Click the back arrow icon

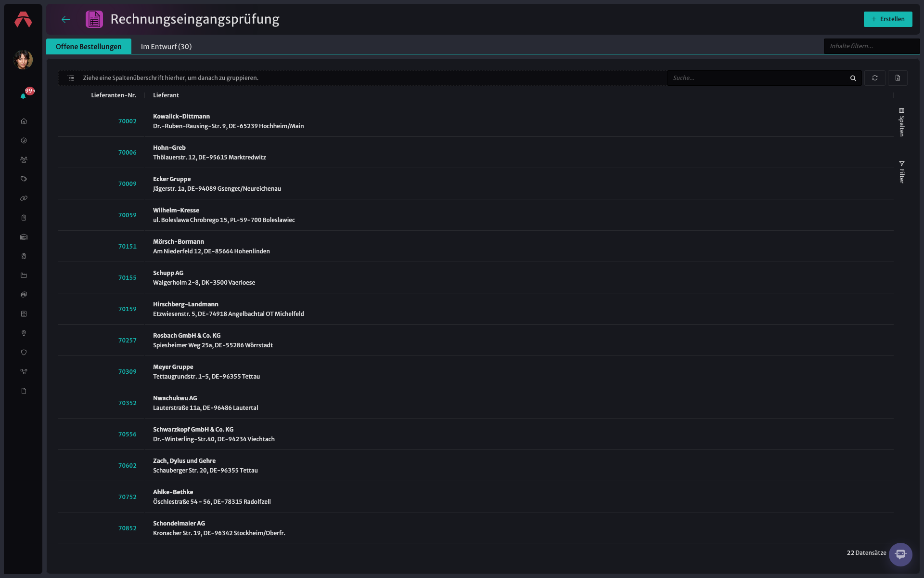(x=66, y=19)
